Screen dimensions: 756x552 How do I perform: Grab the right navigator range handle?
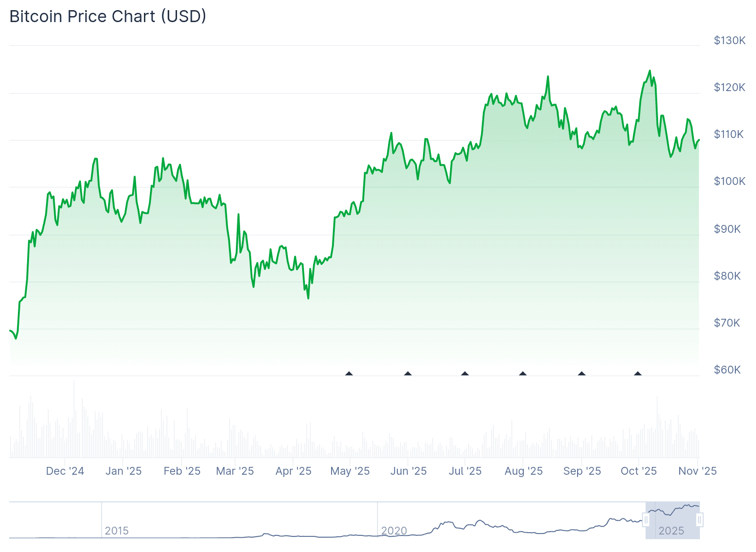click(x=699, y=520)
